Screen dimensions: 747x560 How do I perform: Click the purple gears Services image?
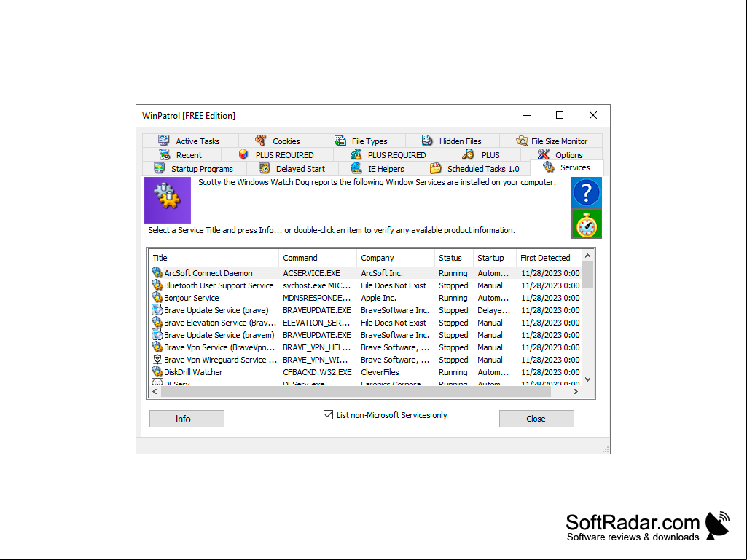click(168, 200)
